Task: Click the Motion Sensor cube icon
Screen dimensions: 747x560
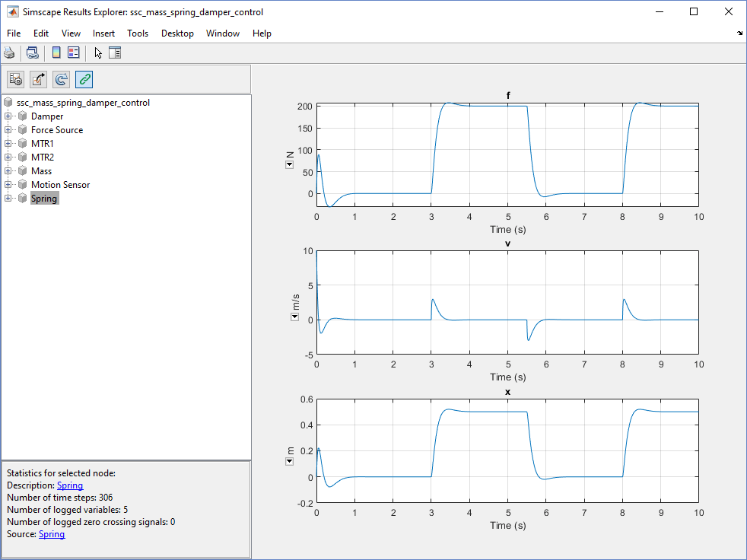Action: tap(22, 184)
